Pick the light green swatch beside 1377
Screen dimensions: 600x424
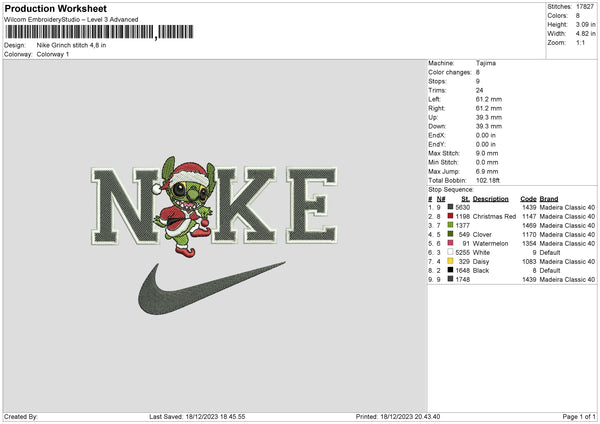pos(450,225)
